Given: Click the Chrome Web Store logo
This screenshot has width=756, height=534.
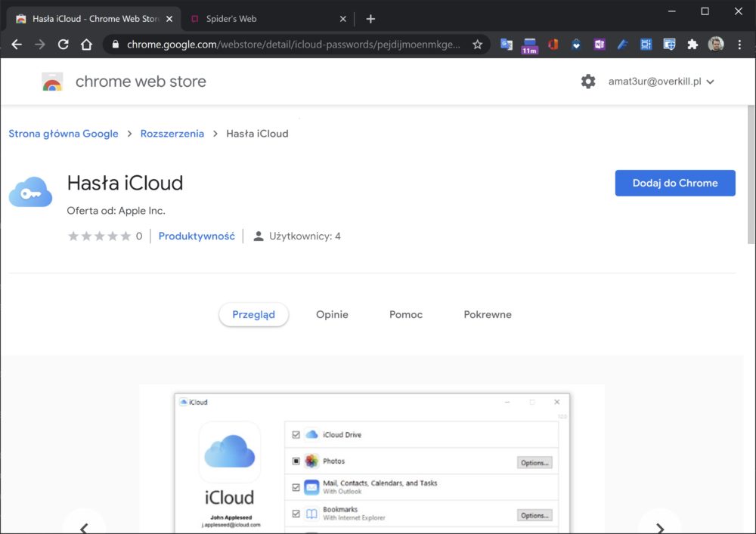Looking at the screenshot, I should tap(52, 82).
